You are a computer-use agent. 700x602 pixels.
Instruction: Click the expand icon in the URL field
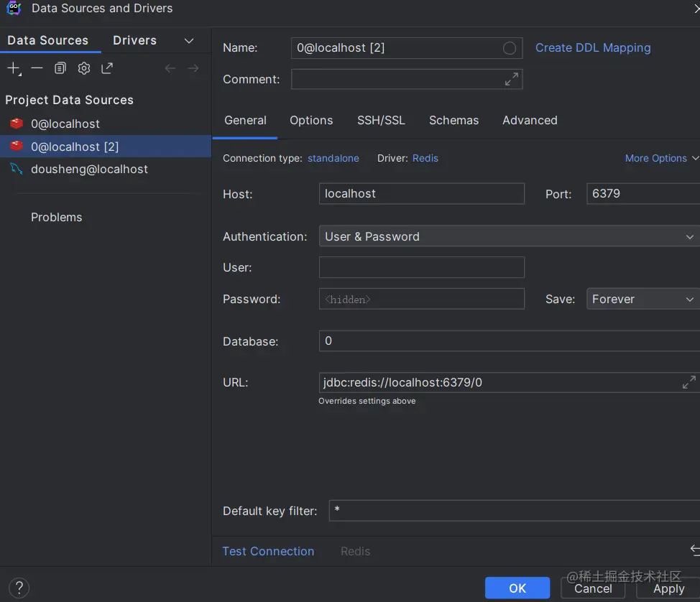click(x=689, y=382)
